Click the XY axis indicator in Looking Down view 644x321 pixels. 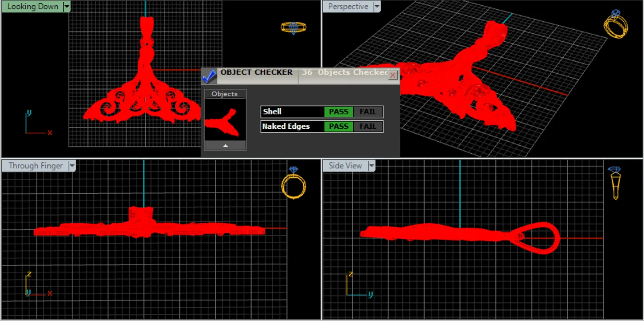tap(39, 122)
